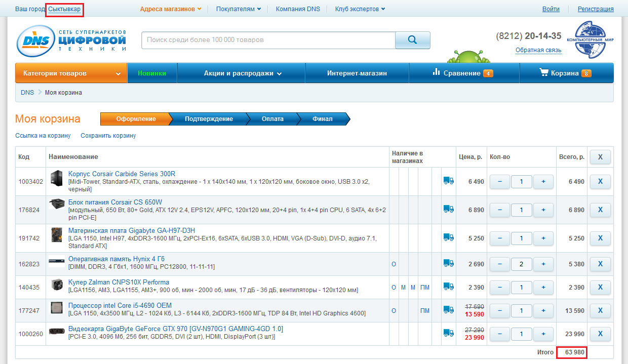Click the comparison bar-chart icon
The width and height of the screenshot is (628, 364).
pos(436,72)
